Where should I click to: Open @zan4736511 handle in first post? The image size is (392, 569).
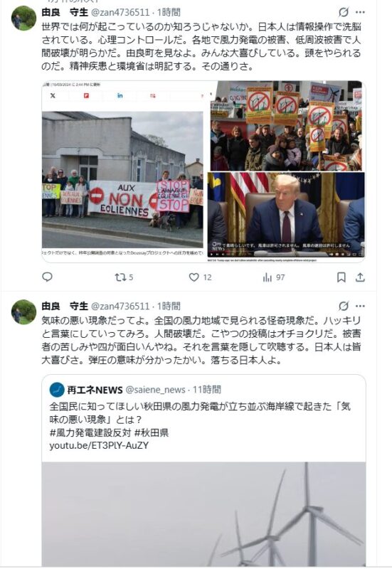(120, 12)
